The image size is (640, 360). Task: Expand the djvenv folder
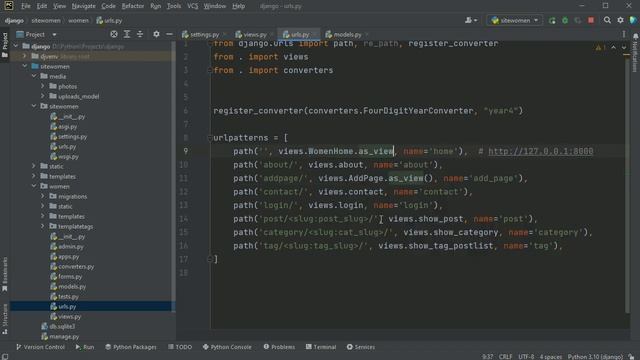point(25,56)
